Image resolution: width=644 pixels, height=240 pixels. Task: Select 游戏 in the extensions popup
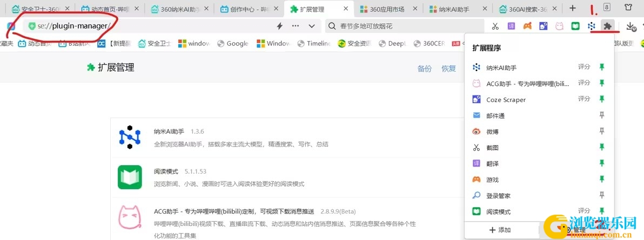540,180
